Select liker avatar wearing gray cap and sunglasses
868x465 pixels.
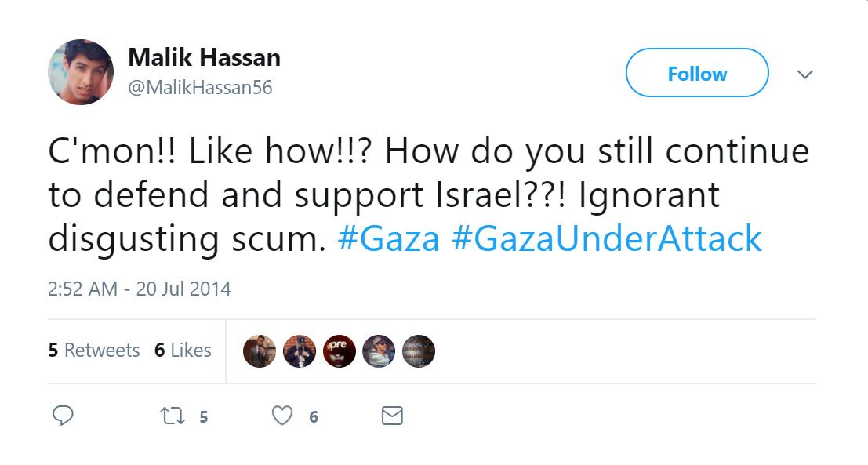[x=379, y=351]
